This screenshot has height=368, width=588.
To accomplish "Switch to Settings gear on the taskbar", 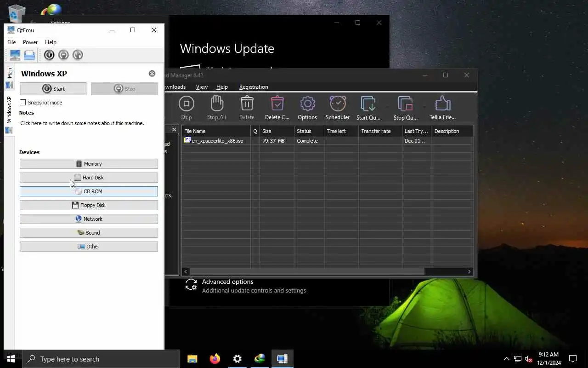I will tap(237, 359).
